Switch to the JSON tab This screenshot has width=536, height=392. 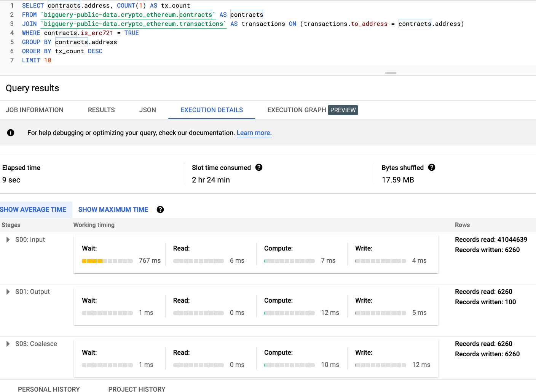(x=148, y=110)
